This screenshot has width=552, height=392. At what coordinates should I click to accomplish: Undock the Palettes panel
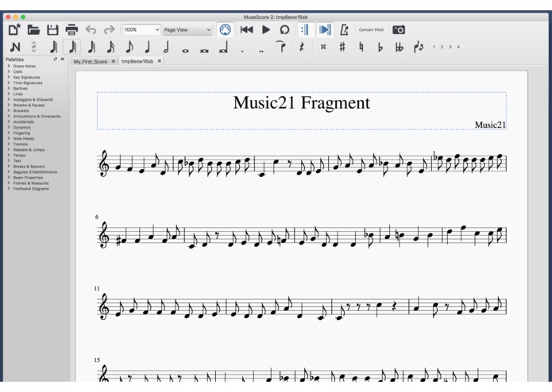(56, 59)
